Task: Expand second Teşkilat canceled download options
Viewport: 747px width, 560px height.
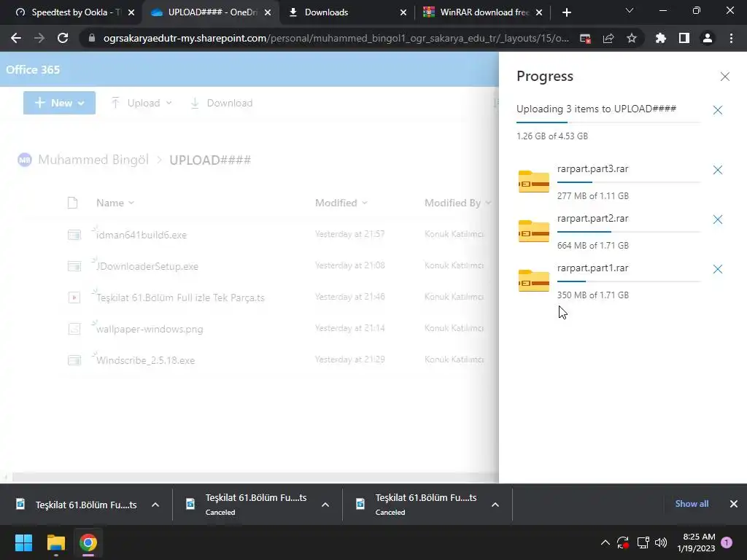Action: tap(325, 505)
